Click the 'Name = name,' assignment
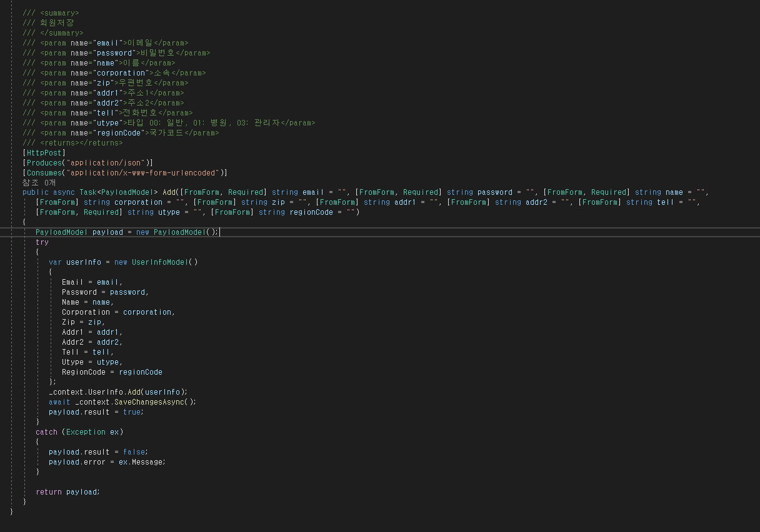This screenshot has height=532, width=760. (87, 302)
